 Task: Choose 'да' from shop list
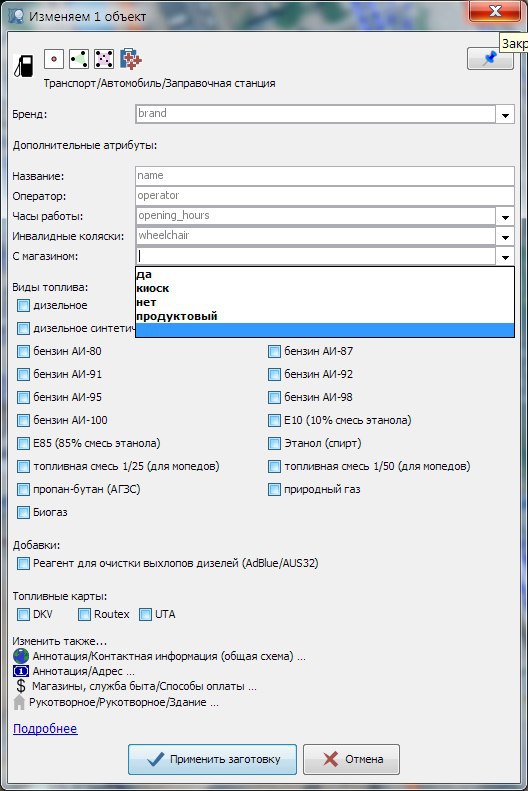(325, 274)
